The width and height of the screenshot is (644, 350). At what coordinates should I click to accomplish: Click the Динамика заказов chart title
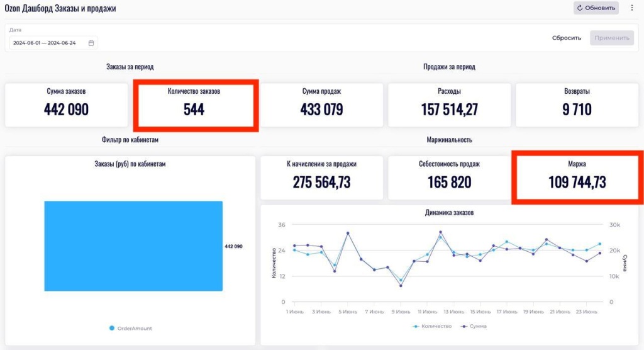point(449,213)
